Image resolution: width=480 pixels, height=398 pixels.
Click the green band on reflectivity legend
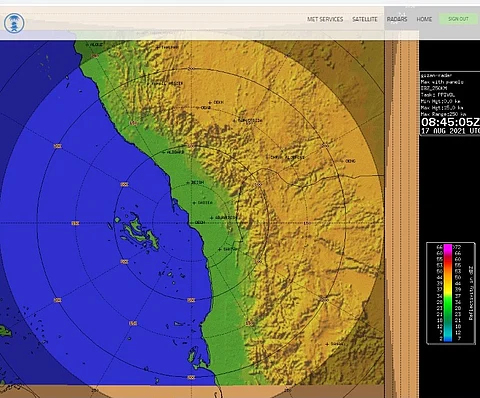coord(448,303)
